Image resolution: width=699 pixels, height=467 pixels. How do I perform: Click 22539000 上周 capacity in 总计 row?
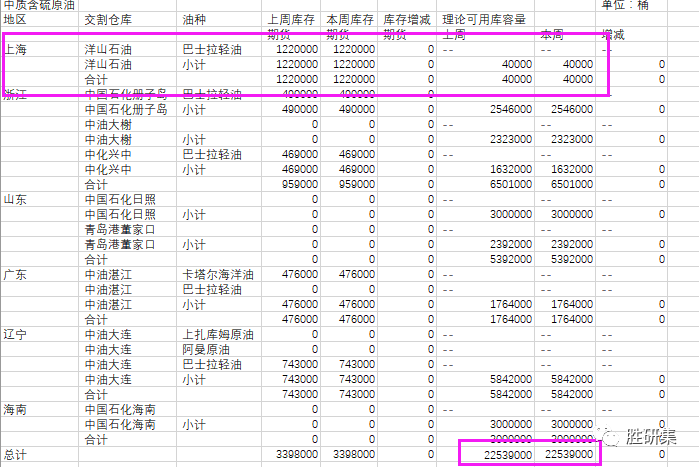pos(508,455)
